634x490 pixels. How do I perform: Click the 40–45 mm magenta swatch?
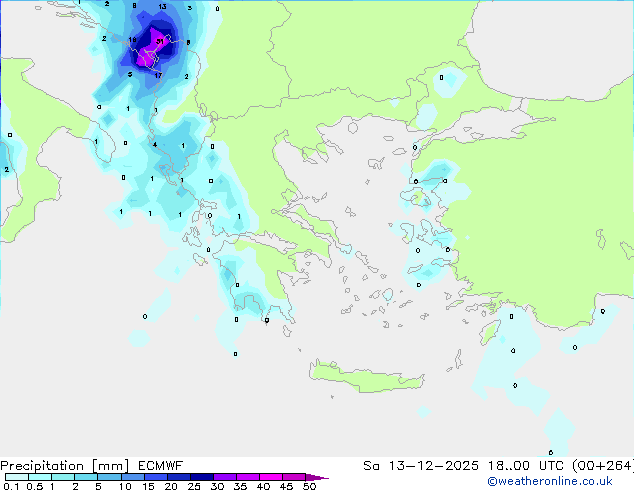click(x=271, y=477)
